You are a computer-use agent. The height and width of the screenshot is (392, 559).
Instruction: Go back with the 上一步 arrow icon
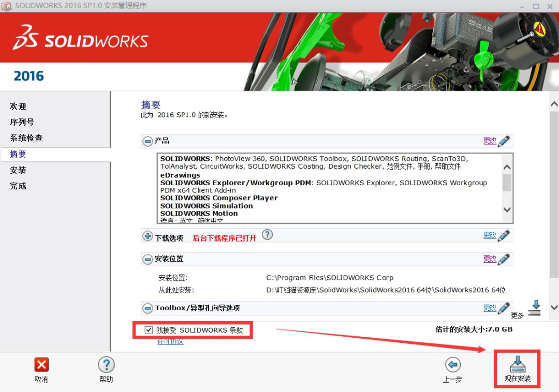(x=453, y=365)
